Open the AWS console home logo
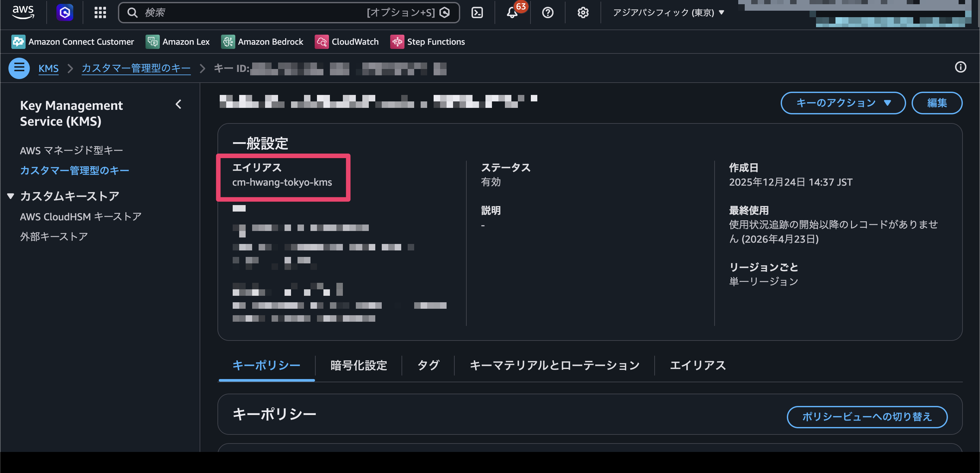Screen dimensions: 980x473 [x=23, y=12]
